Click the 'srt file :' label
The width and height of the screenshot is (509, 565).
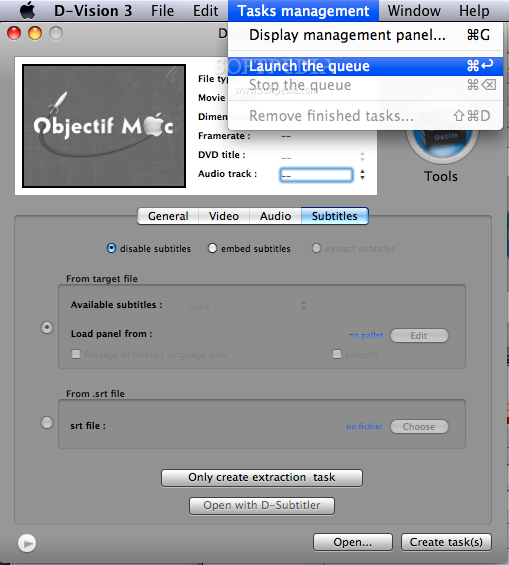pyautogui.click(x=88, y=426)
